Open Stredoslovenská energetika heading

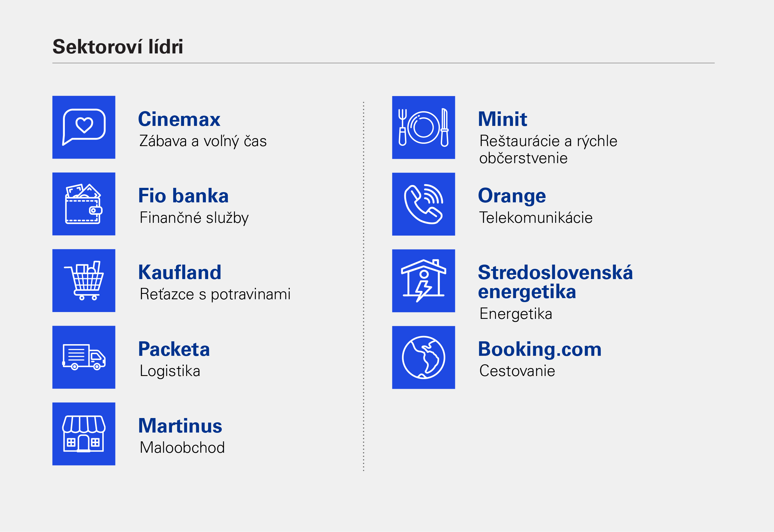tap(555, 282)
